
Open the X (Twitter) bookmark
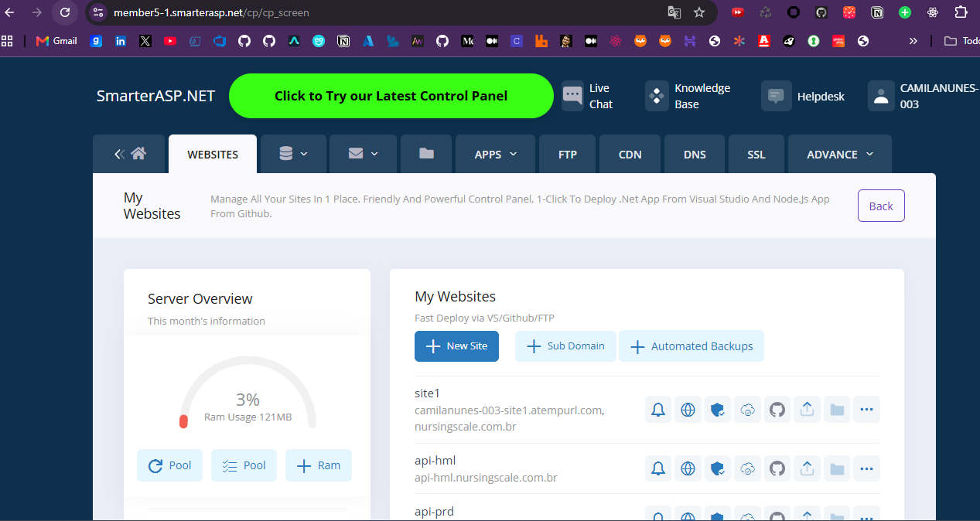click(x=145, y=41)
